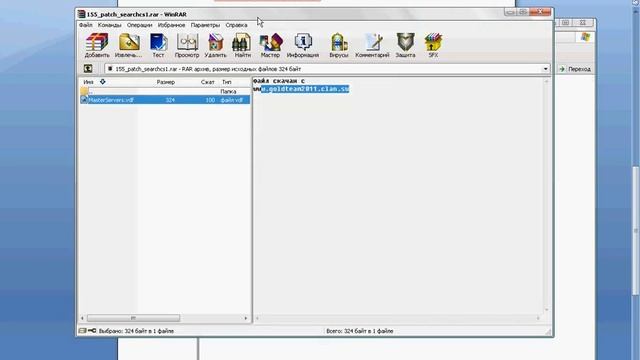Launch the Мастер (Wizard) tool
The width and height of the screenshot is (640, 360).
click(270, 45)
